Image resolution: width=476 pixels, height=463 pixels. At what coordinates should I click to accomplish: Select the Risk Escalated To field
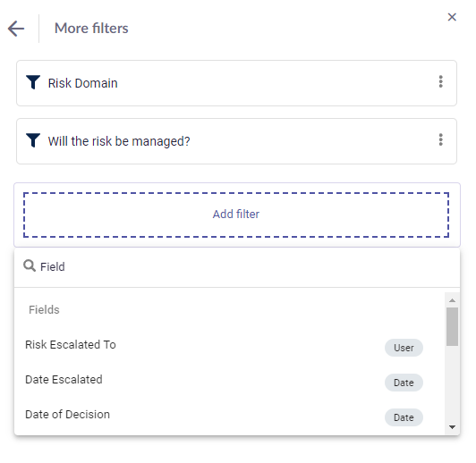pyautogui.click(x=229, y=345)
